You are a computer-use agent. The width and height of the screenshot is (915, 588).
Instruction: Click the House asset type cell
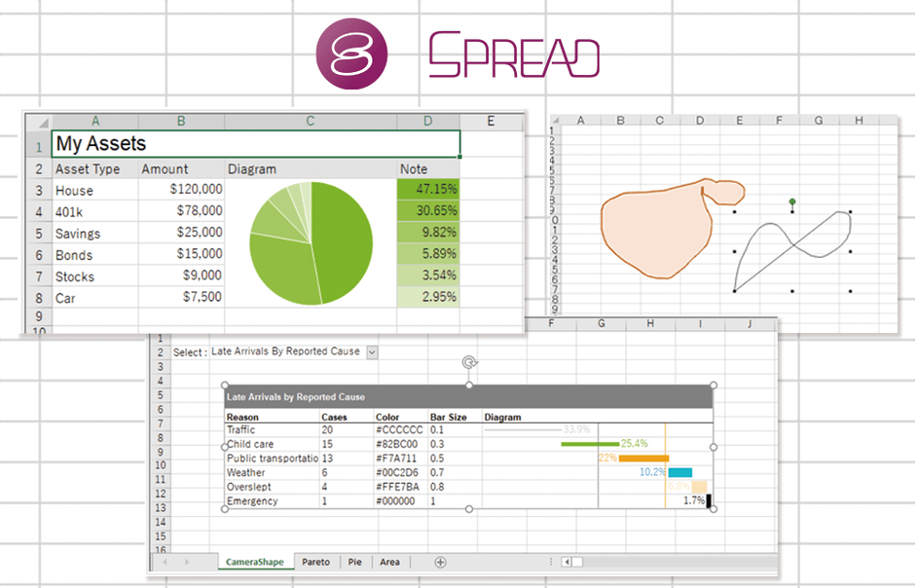click(x=95, y=191)
